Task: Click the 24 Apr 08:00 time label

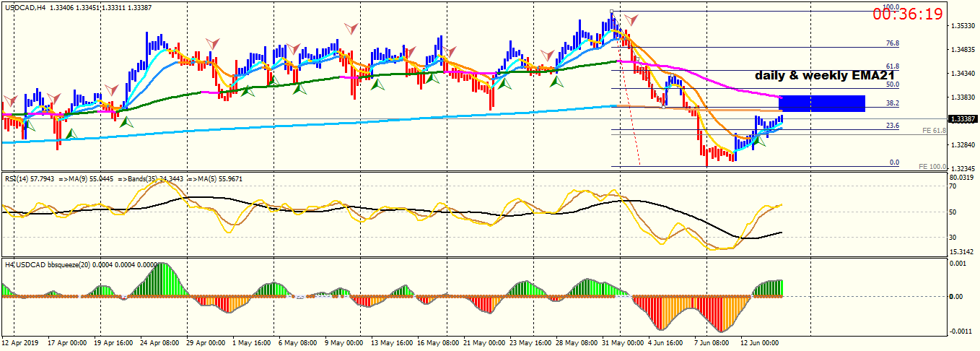Action: [x=160, y=342]
